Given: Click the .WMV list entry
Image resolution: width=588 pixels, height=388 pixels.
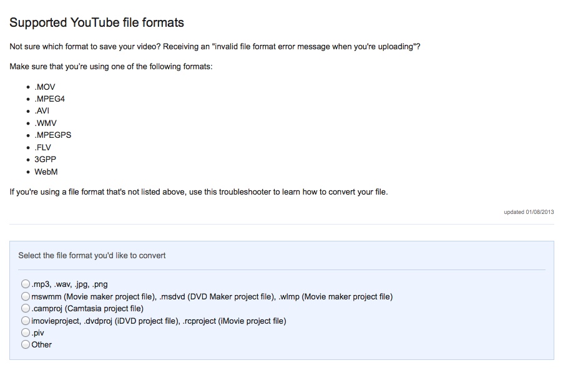Looking at the screenshot, I should tap(46, 123).
